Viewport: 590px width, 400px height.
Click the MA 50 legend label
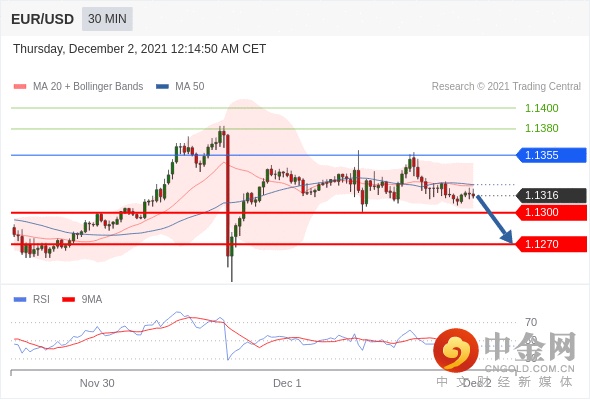tap(190, 87)
